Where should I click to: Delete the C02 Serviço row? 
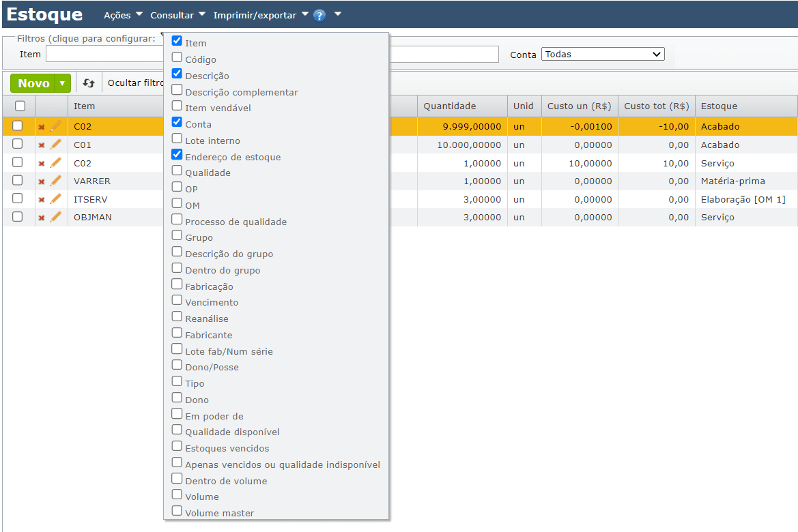click(x=42, y=164)
